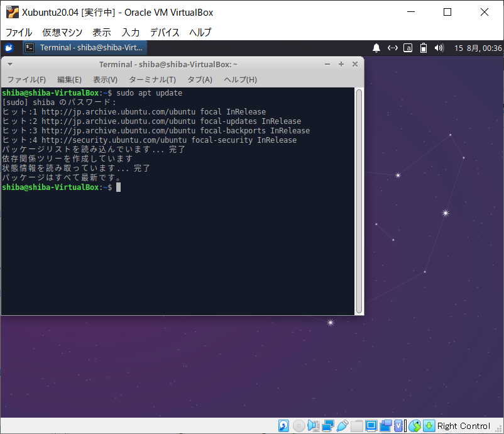
Task: Select the Terminal taskbar button in panel
Action: (85, 48)
